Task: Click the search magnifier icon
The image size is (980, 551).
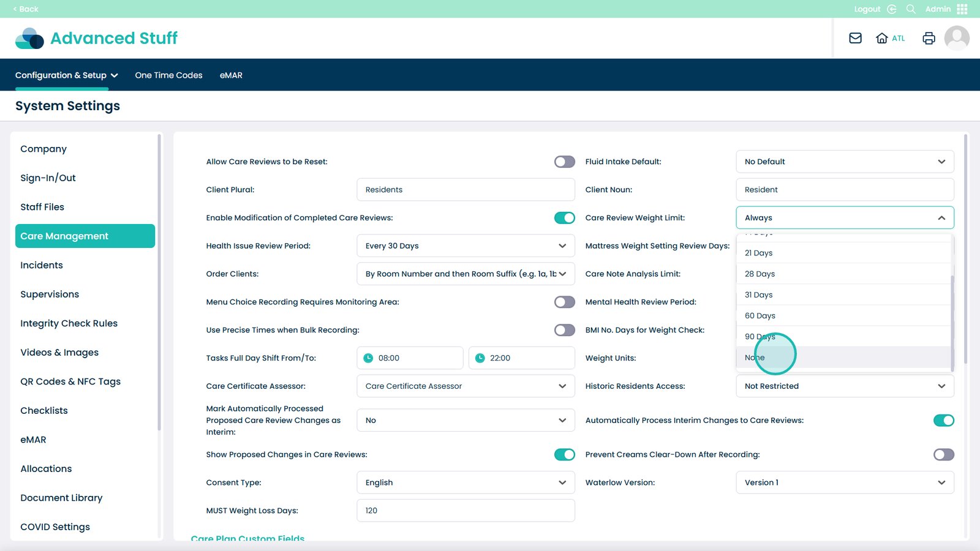Action: [911, 9]
